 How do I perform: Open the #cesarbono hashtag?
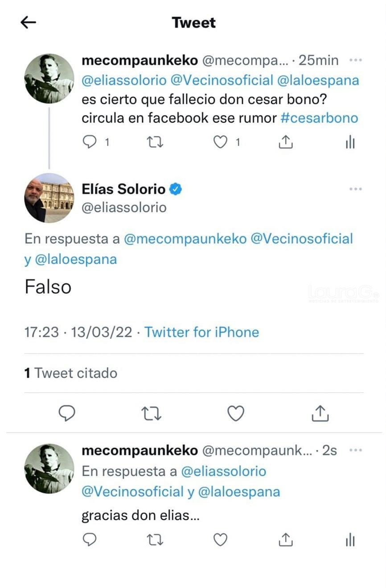click(319, 118)
